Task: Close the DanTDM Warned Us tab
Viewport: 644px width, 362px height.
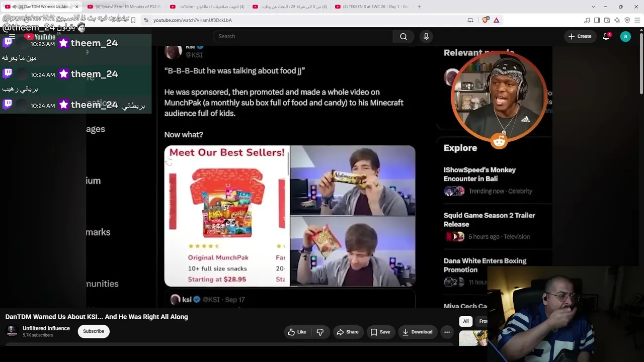Action: point(76,7)
